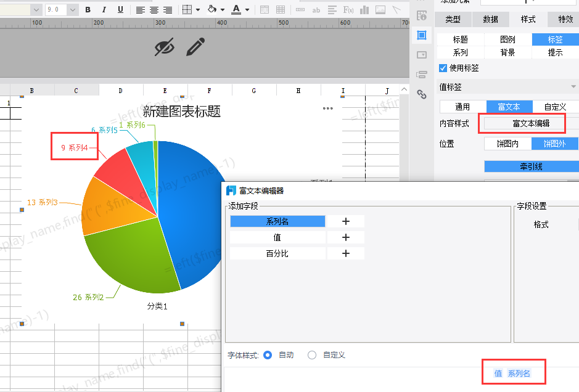Insert a formula with the F(x) icon
579x392 pixels.
pos(348,10)
